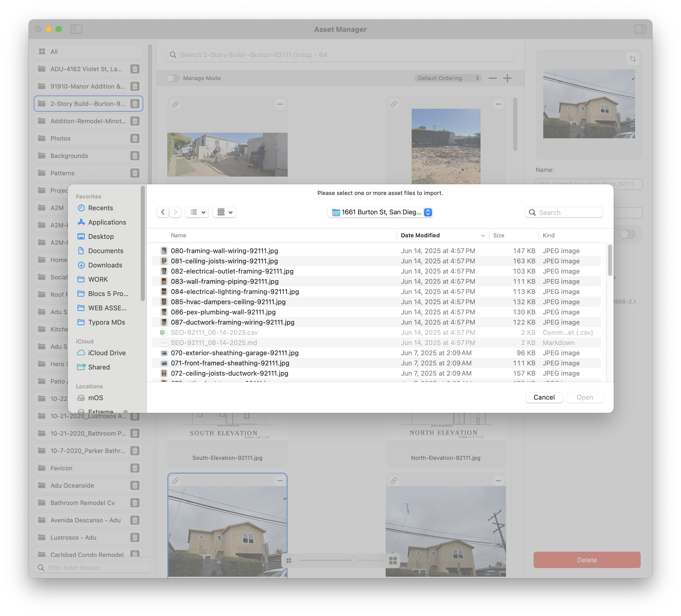Click the red Delete button

pyautogui.click(x=587, y=560)
